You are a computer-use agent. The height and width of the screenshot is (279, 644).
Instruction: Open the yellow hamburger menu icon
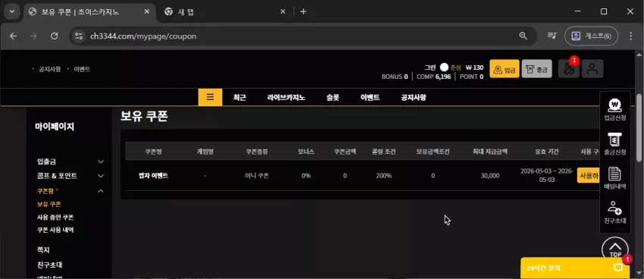coord(210,97)
